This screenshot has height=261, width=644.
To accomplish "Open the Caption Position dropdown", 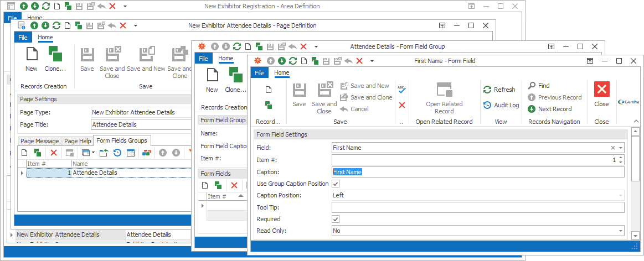I will click(621, 195).
